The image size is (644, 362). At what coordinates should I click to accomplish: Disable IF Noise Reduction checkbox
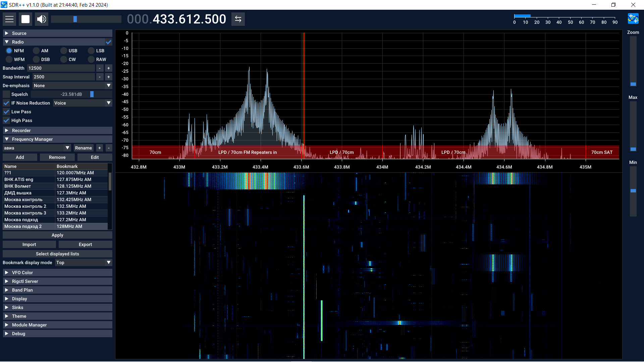(6, 103)
